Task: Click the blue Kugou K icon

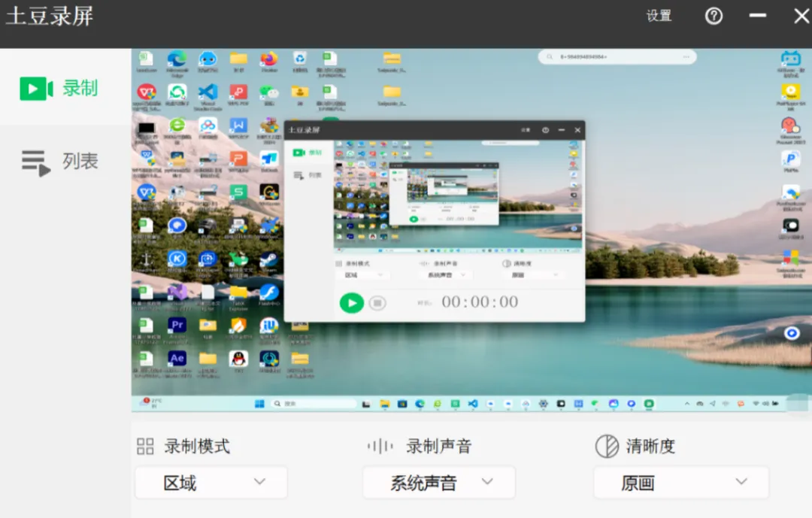Action: pyautogui.click(x=177, y=259)
